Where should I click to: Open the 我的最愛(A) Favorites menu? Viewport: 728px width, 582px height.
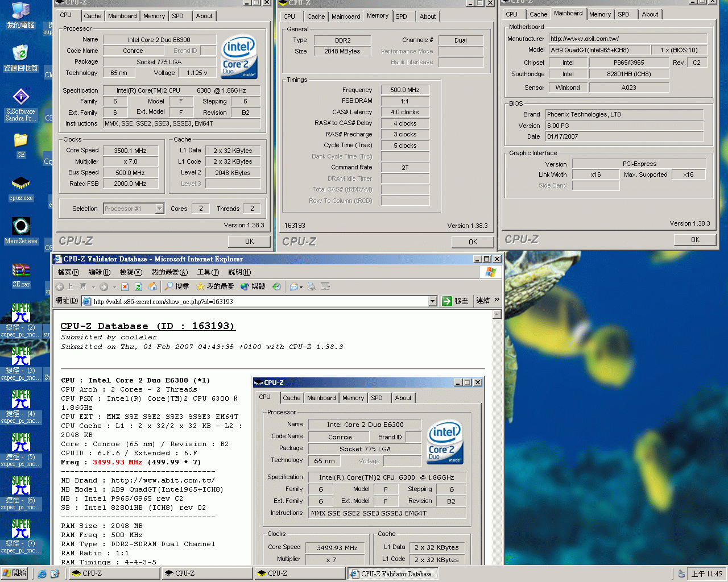tap(169, 272)
